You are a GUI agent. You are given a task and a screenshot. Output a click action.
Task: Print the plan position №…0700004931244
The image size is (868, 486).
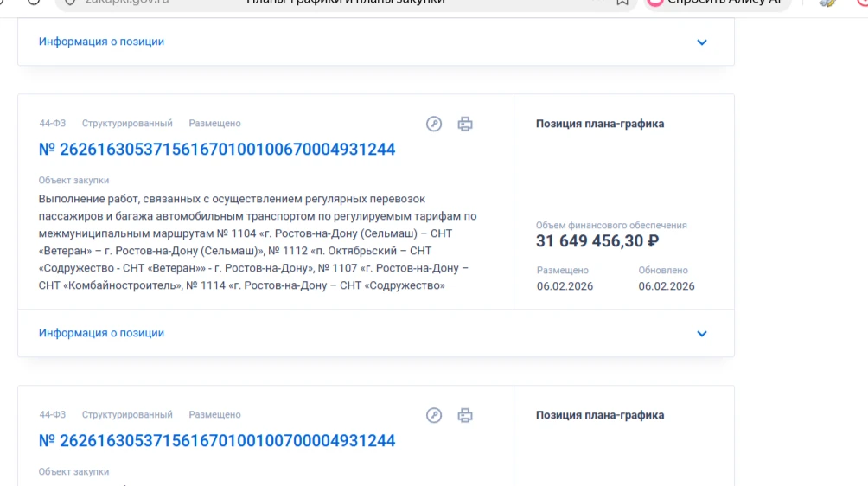click(465, 415)
